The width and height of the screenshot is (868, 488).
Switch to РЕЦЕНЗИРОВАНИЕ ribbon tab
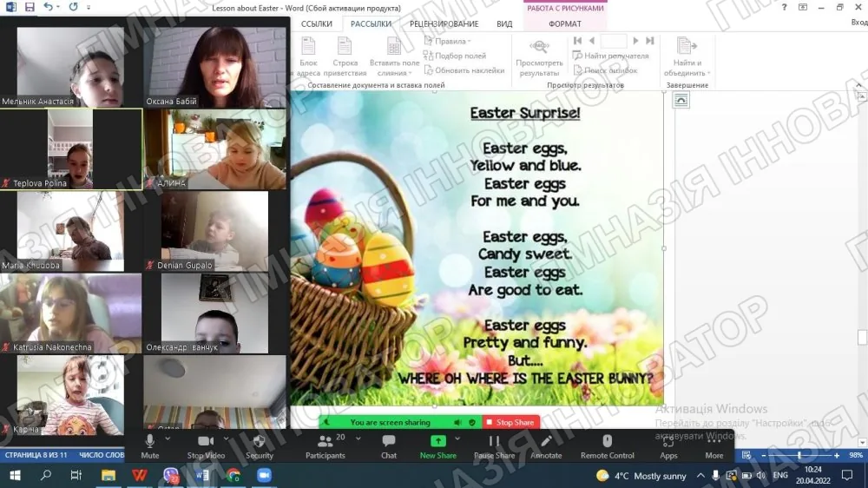pos(444,23)
